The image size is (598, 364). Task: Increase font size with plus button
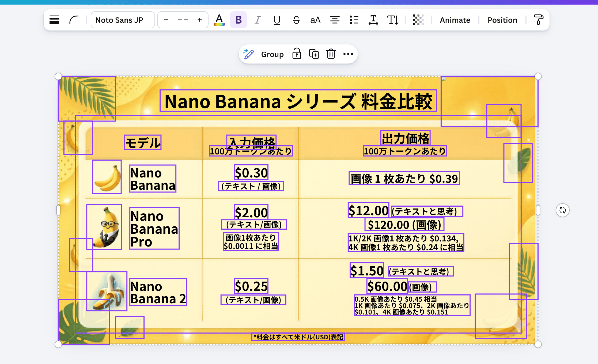coord(199,20)
